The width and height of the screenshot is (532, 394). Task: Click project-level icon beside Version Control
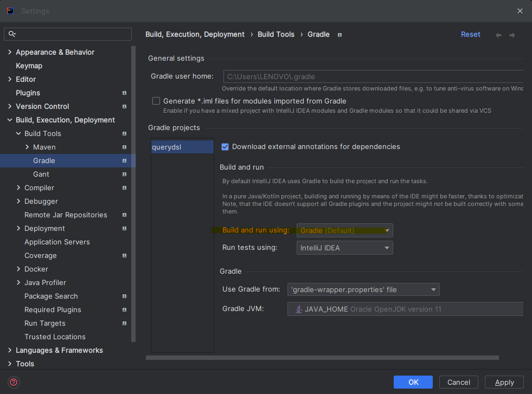(125, 106)
